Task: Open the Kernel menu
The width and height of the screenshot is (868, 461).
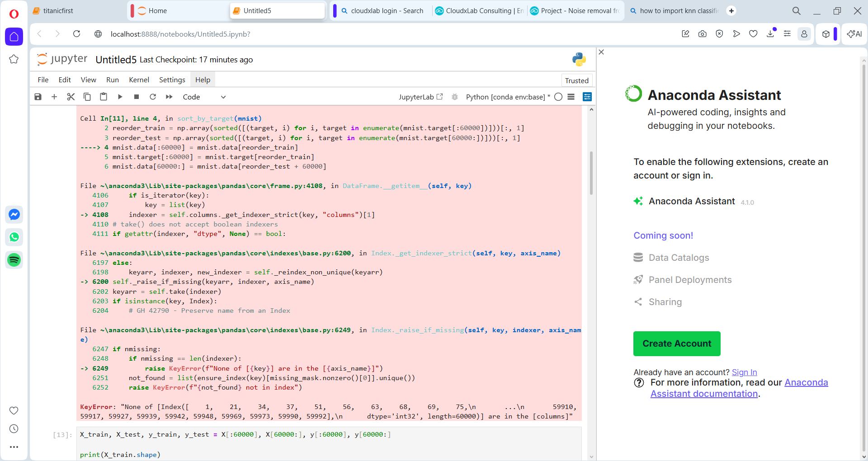Action: pos(139,80)
